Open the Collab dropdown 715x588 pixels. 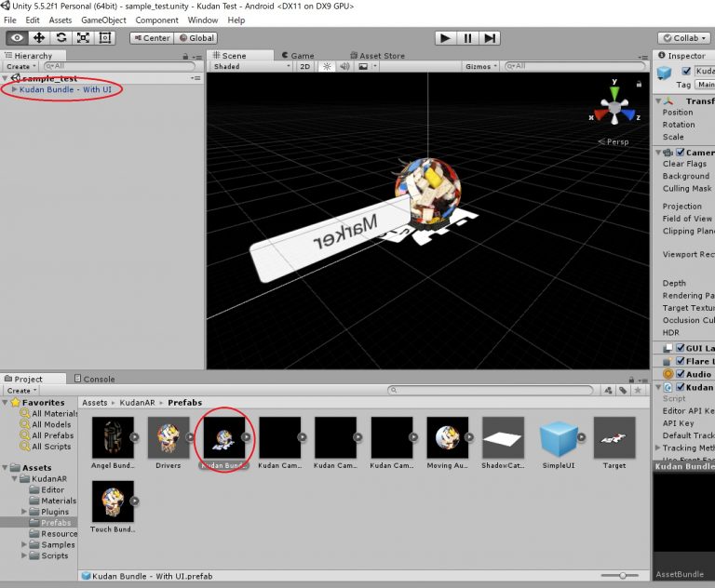coord(684,38)
